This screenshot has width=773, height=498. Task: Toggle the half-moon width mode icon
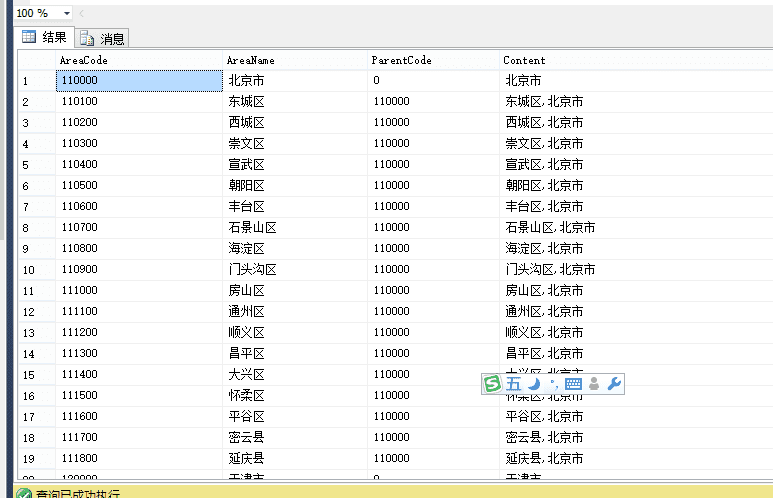(x=534, y=384)
